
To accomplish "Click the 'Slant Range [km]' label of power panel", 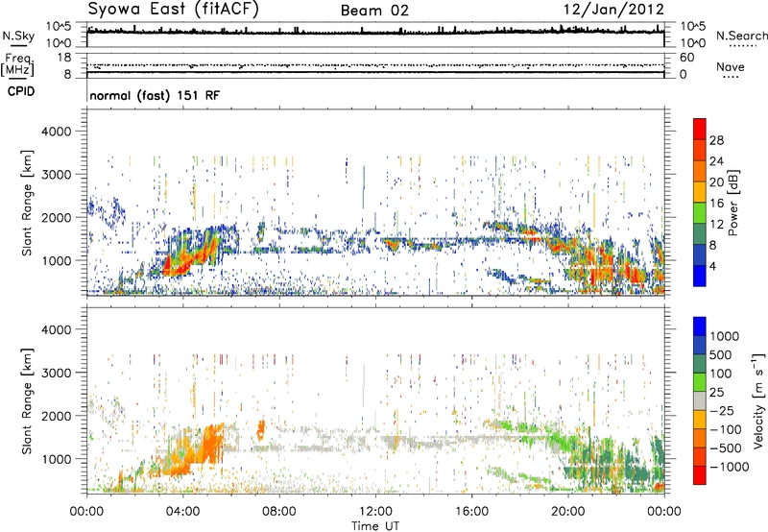I will point(27,203).
